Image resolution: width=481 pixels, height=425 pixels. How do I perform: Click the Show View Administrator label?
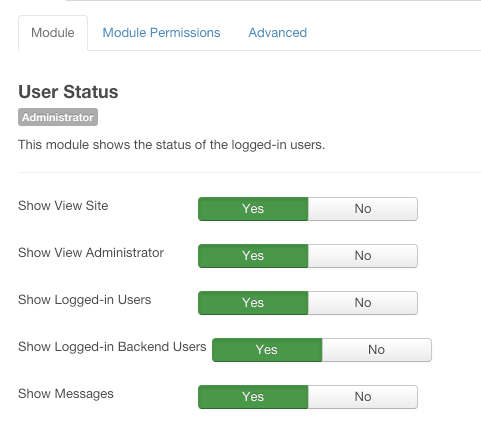[91, 253]
